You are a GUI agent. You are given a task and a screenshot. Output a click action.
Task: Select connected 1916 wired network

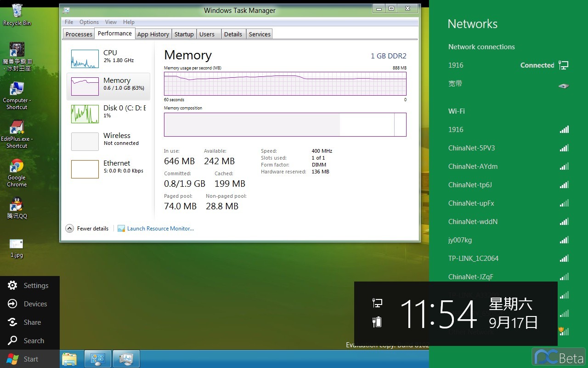(509, 65)
